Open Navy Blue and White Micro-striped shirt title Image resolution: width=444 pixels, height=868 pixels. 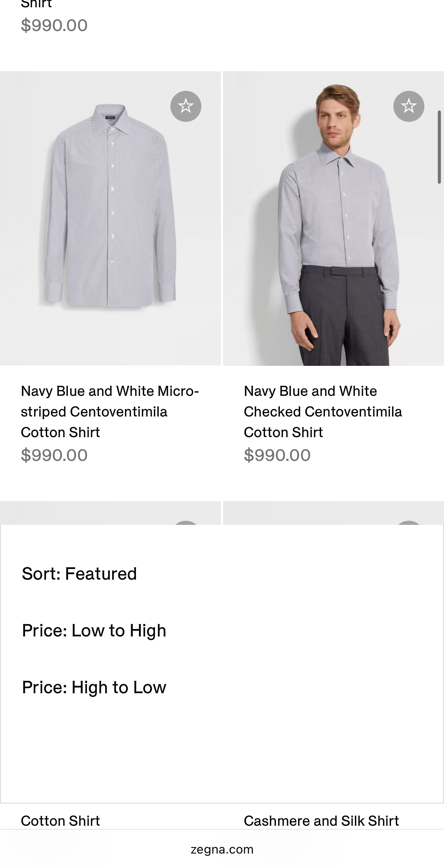[110, 412]
